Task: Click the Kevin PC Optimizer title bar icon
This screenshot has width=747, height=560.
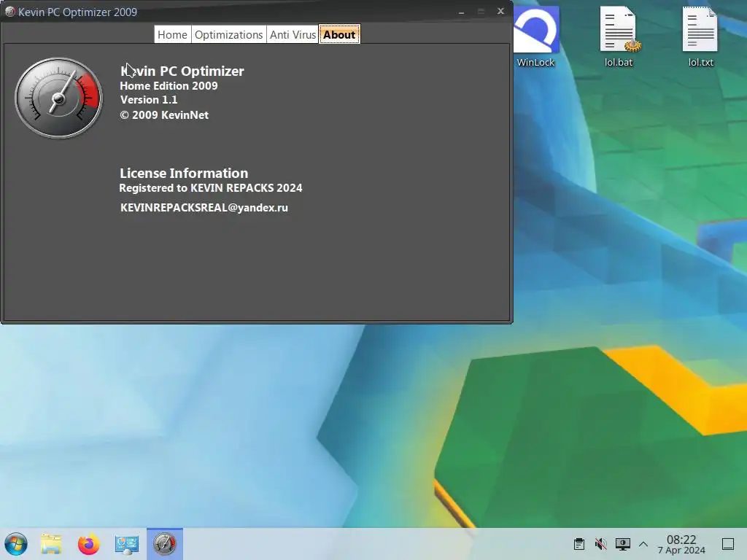Action: point(10,12)
